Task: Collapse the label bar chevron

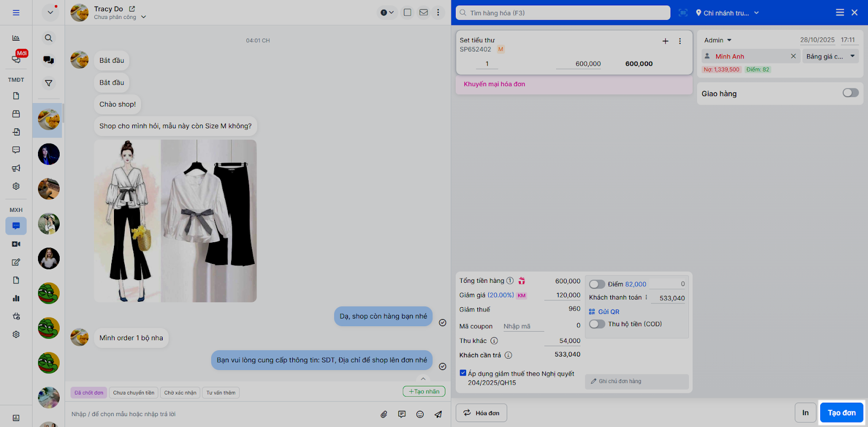Action: 423,379
